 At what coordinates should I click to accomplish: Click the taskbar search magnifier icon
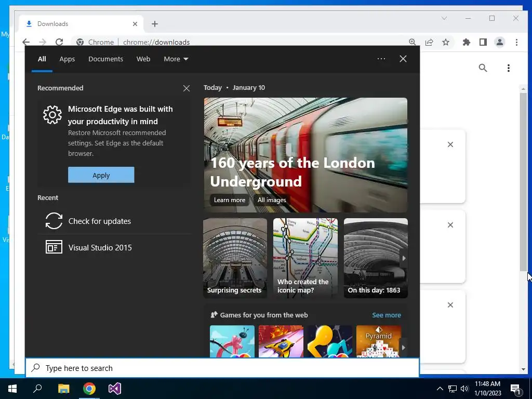pyautogui.click(x=37, y=389)
